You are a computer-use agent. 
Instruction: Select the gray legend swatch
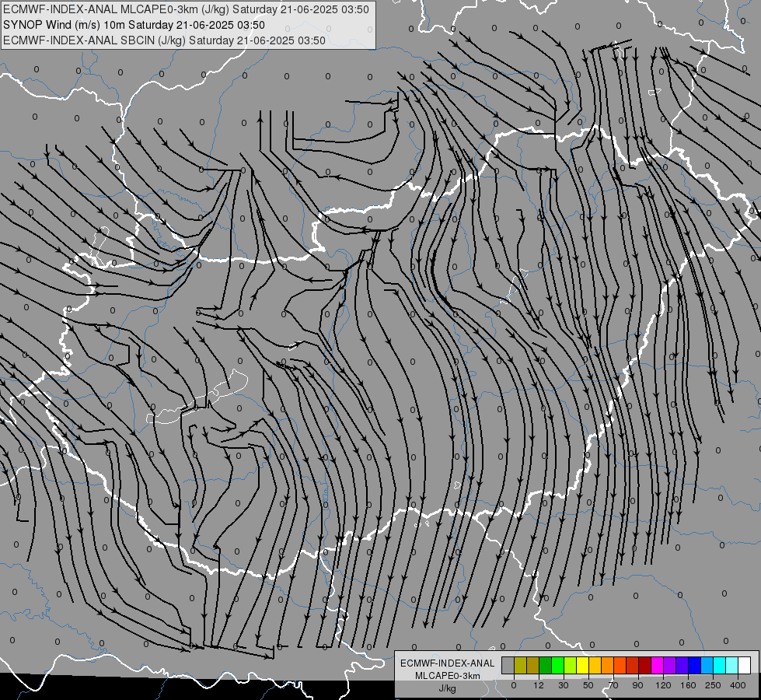tap(508, 666)
